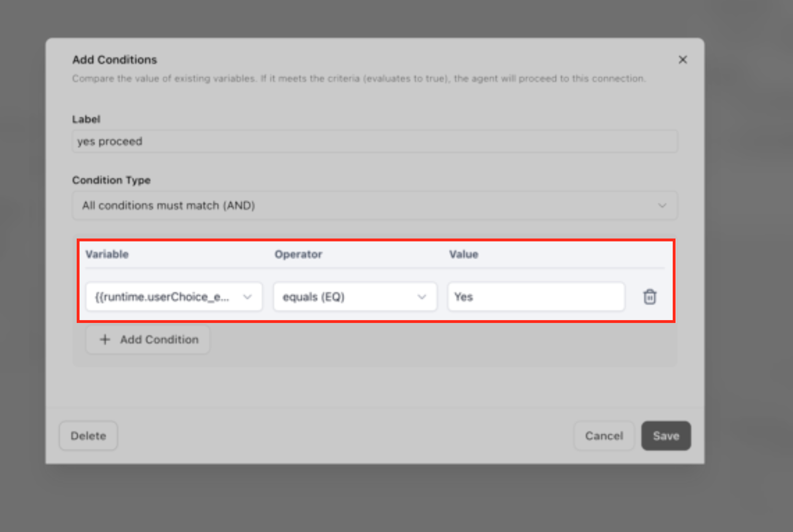Open the equals (EQ) operator dropdown

click(355, 297)
